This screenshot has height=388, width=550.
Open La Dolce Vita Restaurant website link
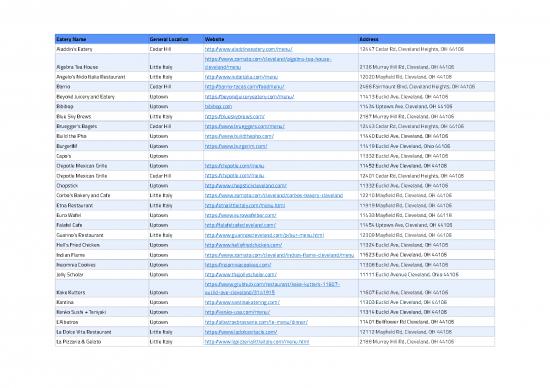(x=241, y=332)
